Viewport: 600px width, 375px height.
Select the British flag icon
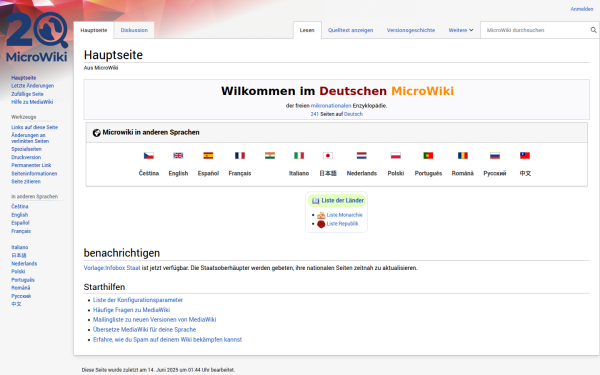pos(178,155)
